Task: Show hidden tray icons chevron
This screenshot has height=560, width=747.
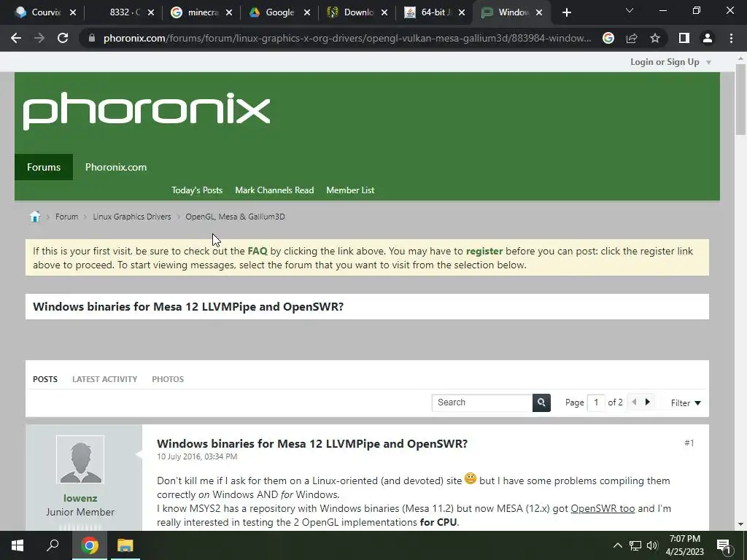Action: point(617,545)
